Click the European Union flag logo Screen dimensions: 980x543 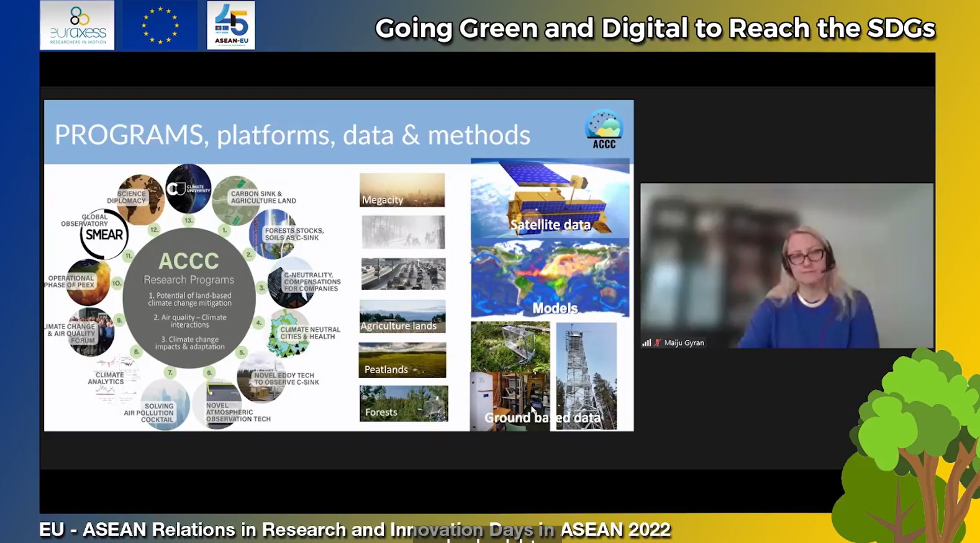click(160, 25)
